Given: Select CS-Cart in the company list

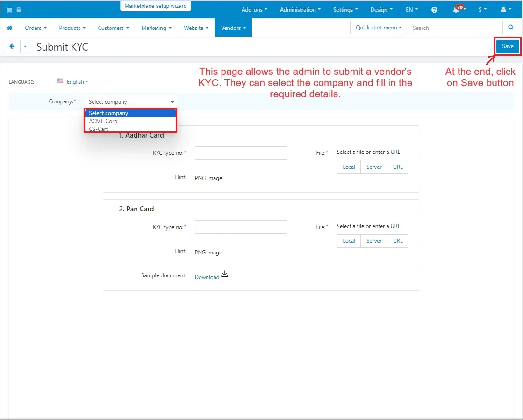Looking at the screenshot, I should [99, 129].
